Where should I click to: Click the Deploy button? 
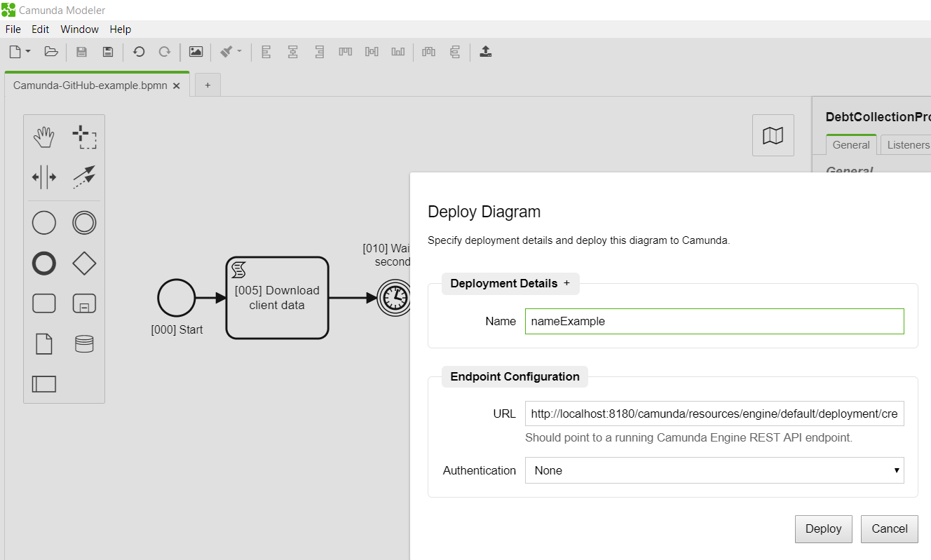tap(823, 529)
